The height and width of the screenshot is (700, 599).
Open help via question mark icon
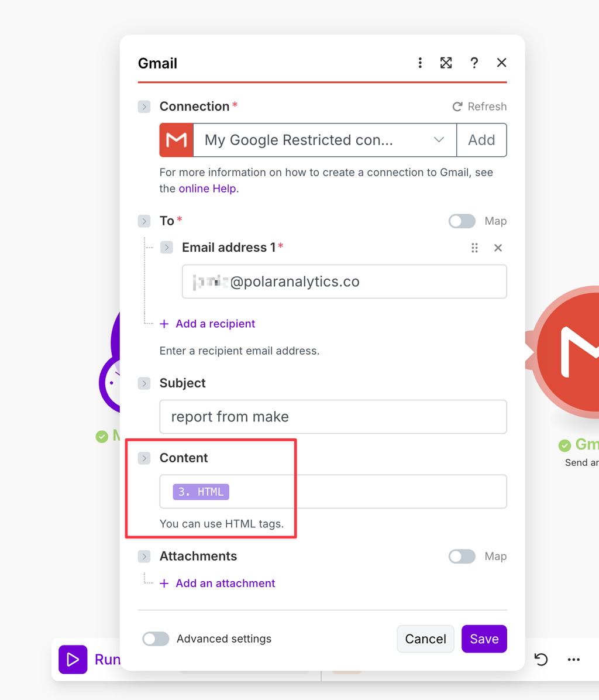coord(474,63)
